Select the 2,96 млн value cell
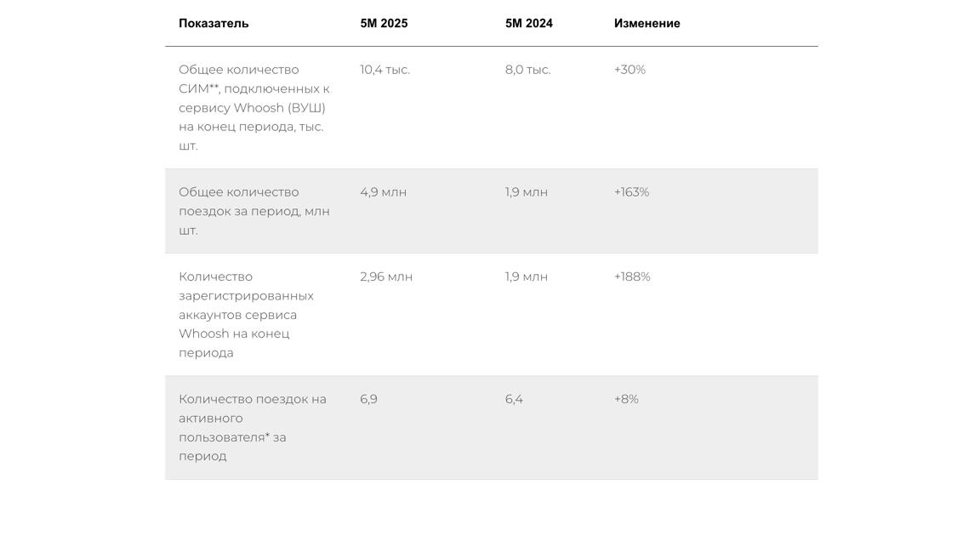 [x=386, y=276]
